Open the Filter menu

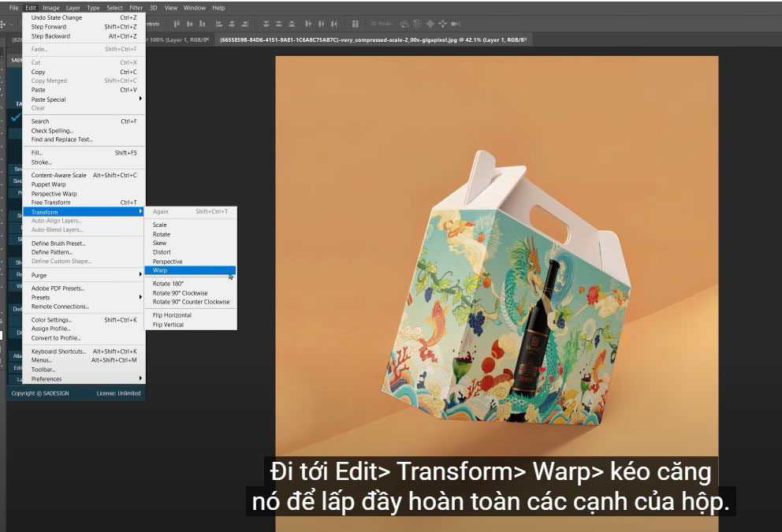coord(136,7)
